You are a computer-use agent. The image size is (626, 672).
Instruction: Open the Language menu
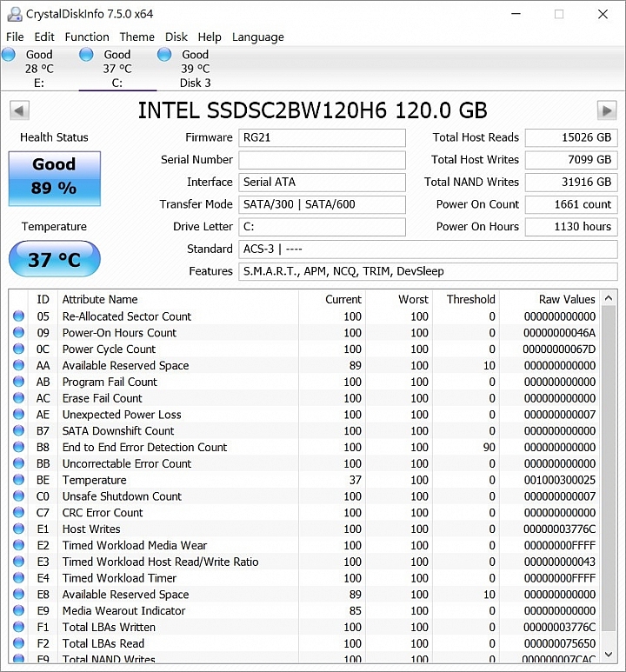tap(257, 37)
